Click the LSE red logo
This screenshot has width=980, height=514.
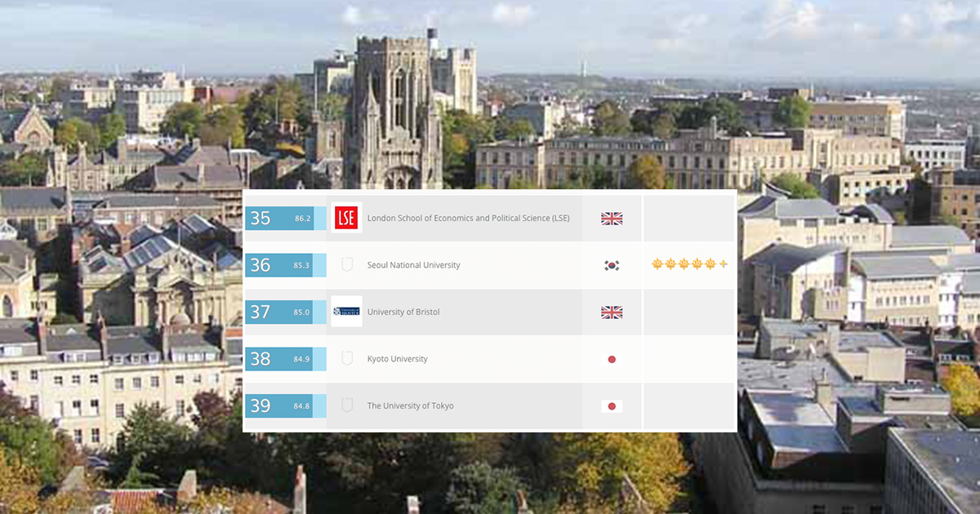pyautogui.click(x=346, y=218)
